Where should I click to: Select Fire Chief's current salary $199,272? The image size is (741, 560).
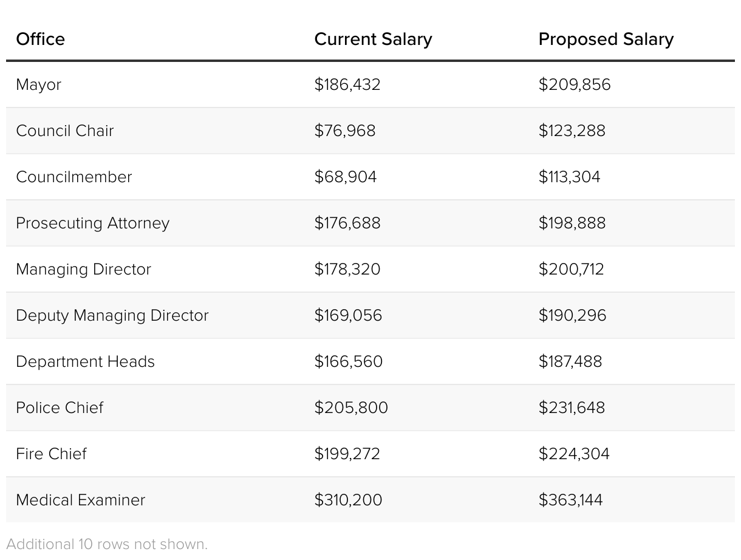click(x=347, y=454)
